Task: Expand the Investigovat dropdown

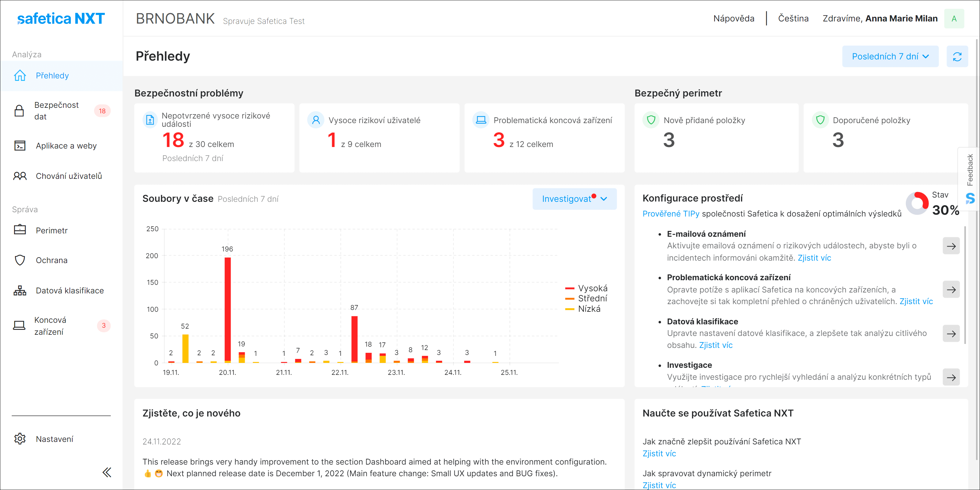Action: [x=575, y=199]
